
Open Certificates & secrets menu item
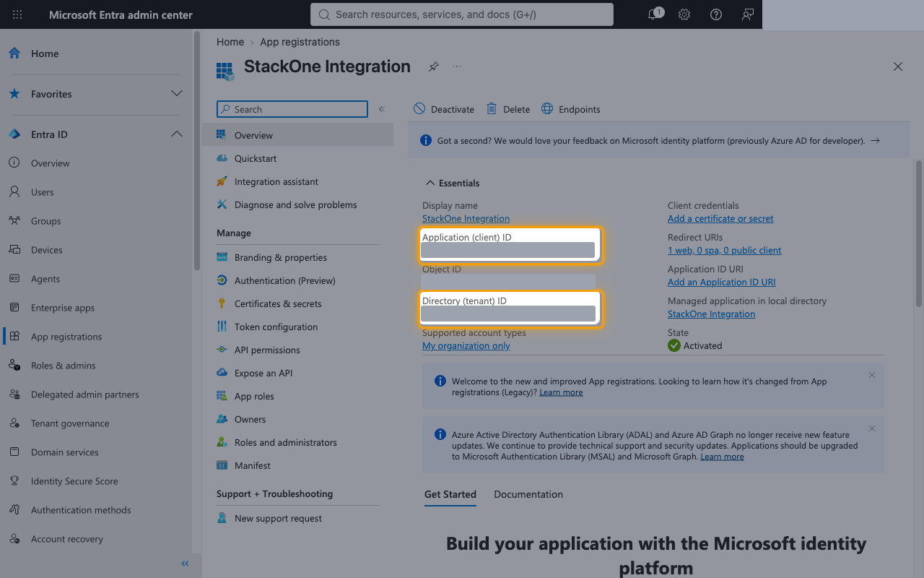[x=278, y=303]
